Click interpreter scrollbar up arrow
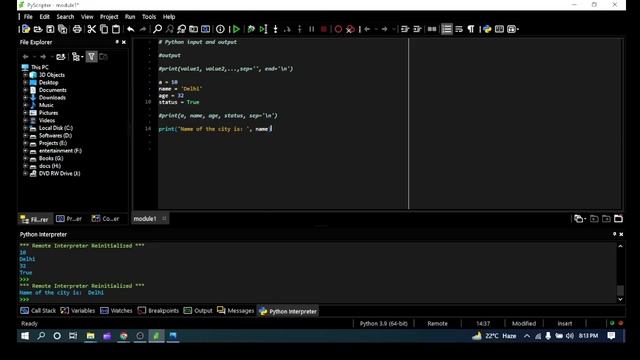The height and width of the screenshot is (360, 640). point(620,246)
